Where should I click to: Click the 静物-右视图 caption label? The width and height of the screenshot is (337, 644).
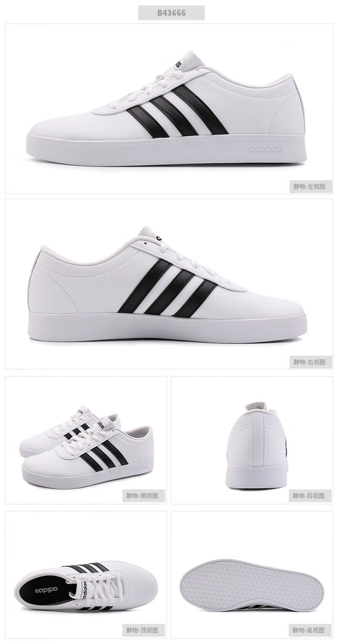coord(310,361)
